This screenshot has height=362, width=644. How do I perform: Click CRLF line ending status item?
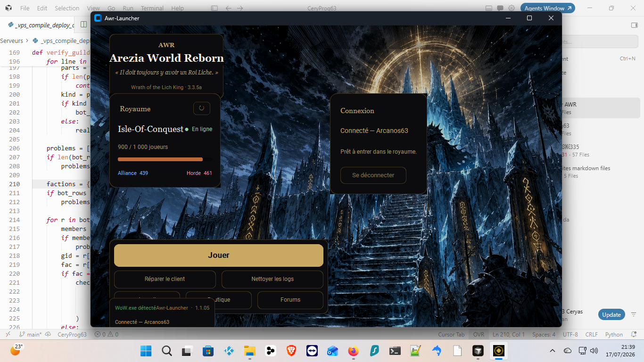click(x=592, y=335)
